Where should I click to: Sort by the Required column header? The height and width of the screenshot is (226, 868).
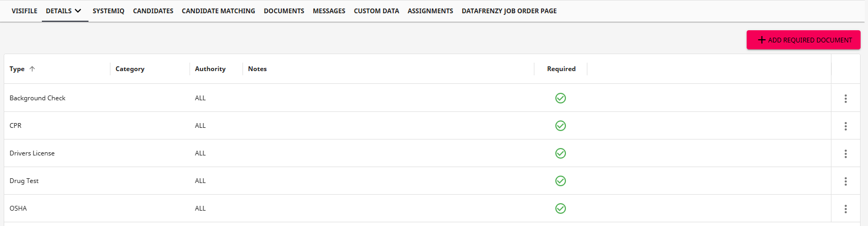pos(561,69)
